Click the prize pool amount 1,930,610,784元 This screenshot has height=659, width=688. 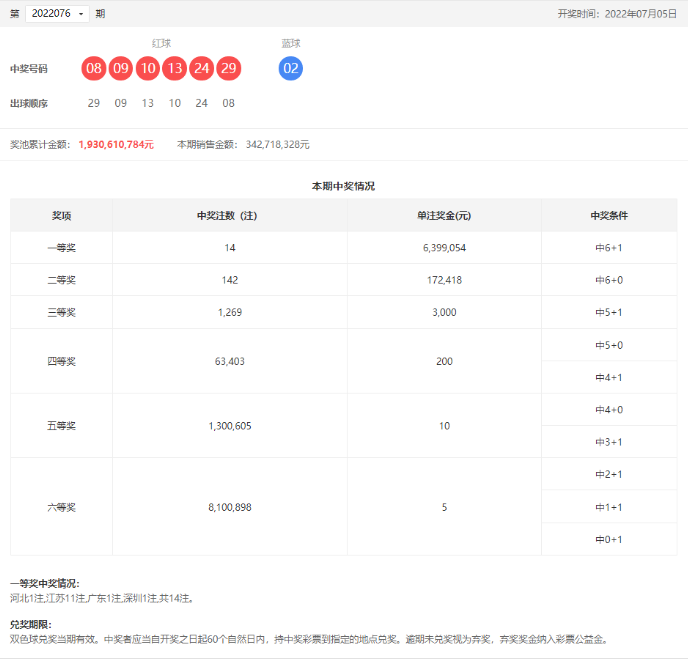coord(116,144)
